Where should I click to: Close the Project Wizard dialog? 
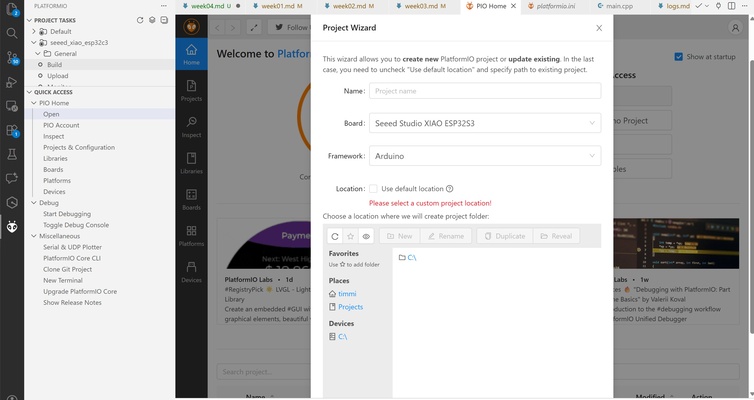pyautogui.click(x=599, y=28)
